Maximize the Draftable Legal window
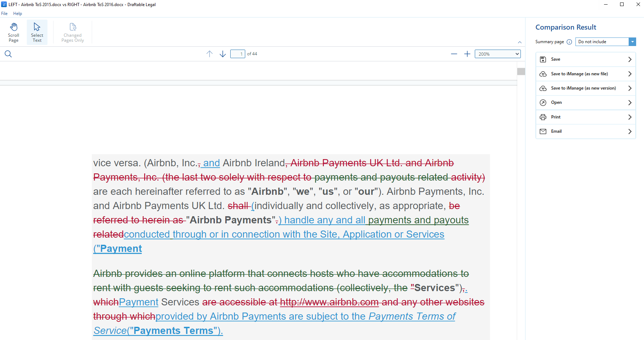 pyautogui.click(x=622, y=4)
